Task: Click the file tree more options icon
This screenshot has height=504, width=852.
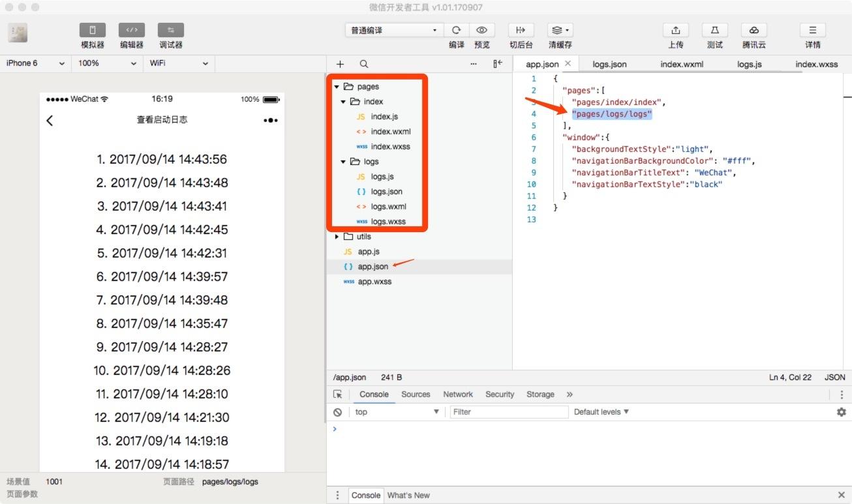Action: click(474, 64)
